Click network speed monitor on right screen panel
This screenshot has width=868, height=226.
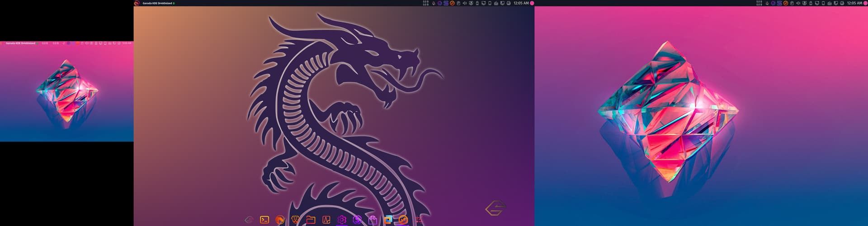[x=759, y=3]
